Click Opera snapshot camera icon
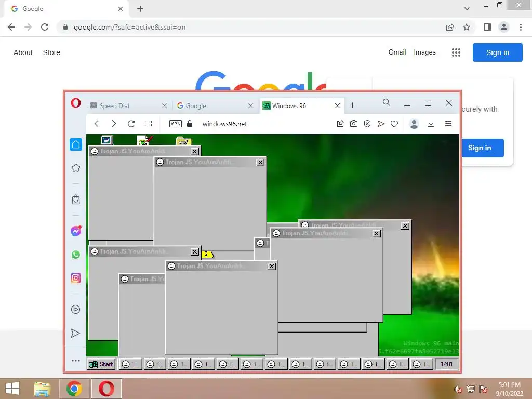The height and width of the screenshot is (399, 532). point(353,124)
